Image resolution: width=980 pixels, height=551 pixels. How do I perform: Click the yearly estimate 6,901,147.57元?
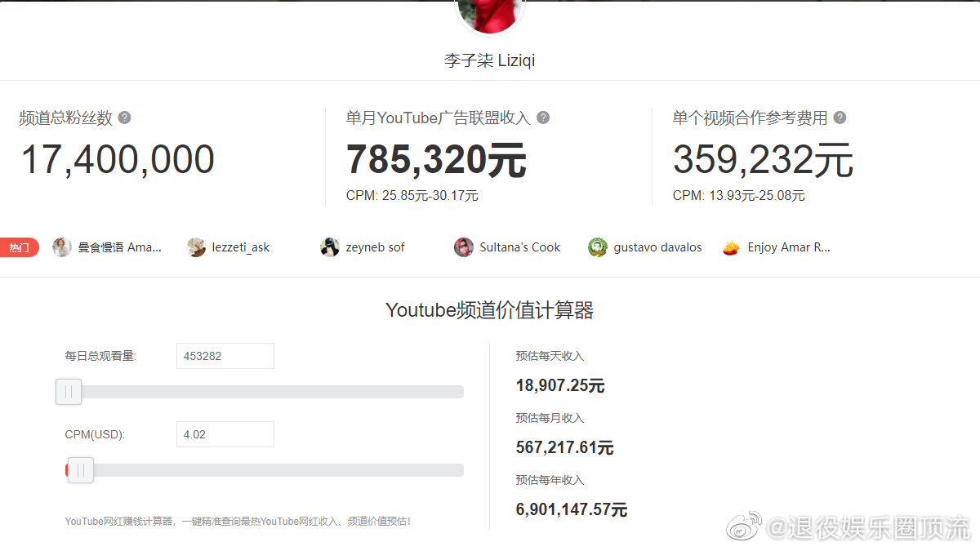pyautogui.click(x=572, y=510)
